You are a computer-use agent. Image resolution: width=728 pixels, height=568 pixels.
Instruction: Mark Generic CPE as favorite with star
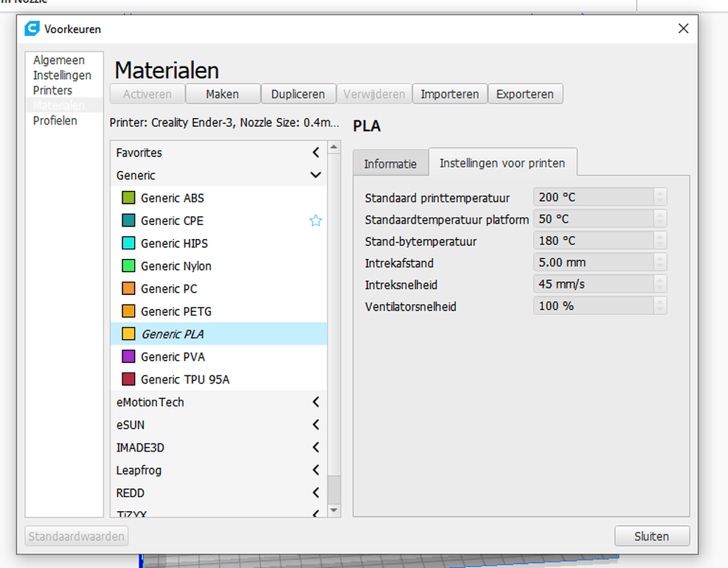click(316, 221)
